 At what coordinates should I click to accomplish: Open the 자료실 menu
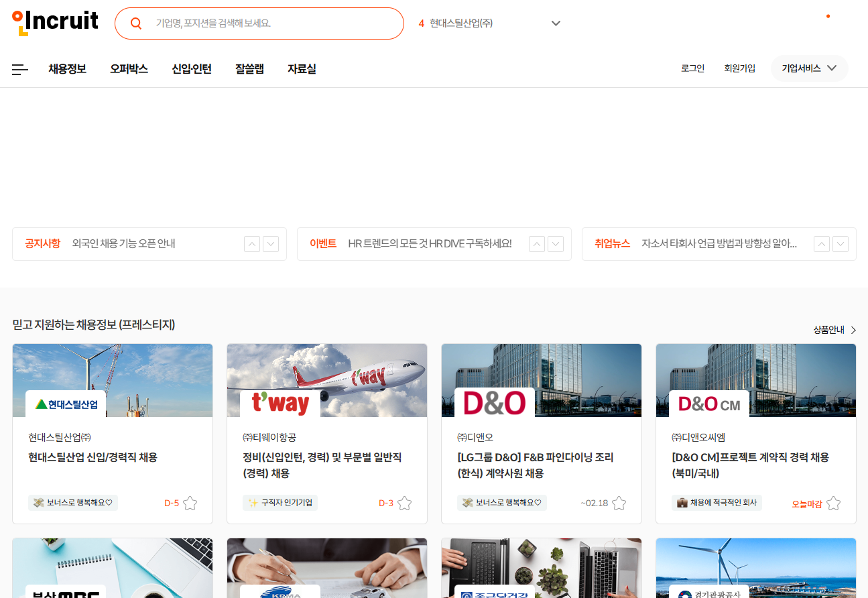[302, 68]
